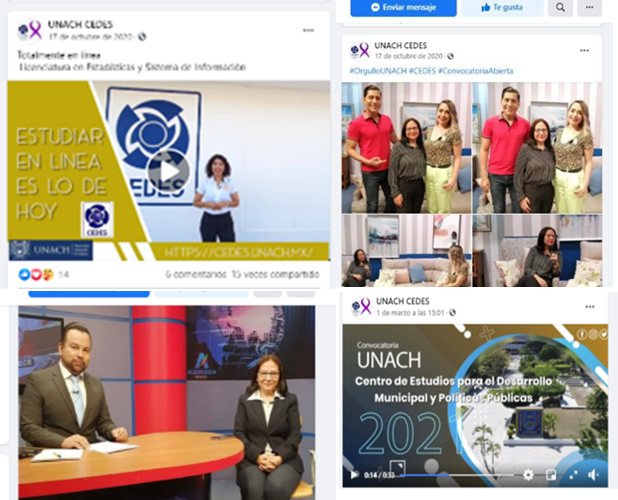Play the Estudiar en línea video
The width and height of the screenshot is (618, 500).
pos(169,171)
